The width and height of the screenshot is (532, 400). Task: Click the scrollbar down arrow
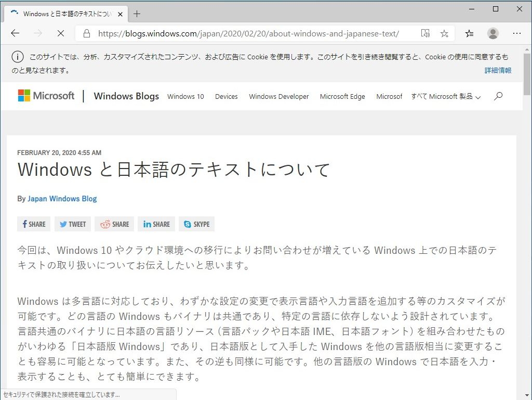527,395
